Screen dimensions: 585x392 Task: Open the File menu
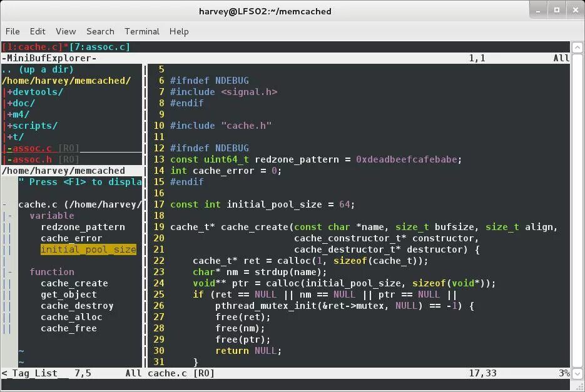[x=13, y=31]
